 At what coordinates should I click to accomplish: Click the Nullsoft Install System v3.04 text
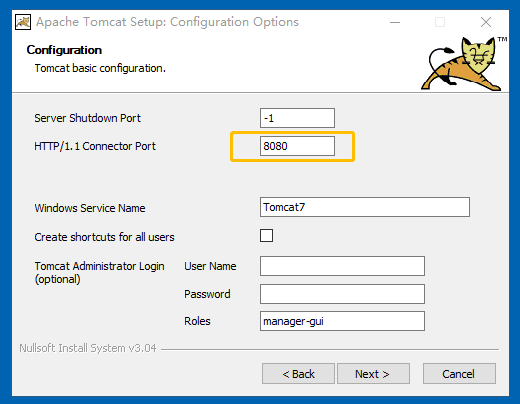click(88, 348)
